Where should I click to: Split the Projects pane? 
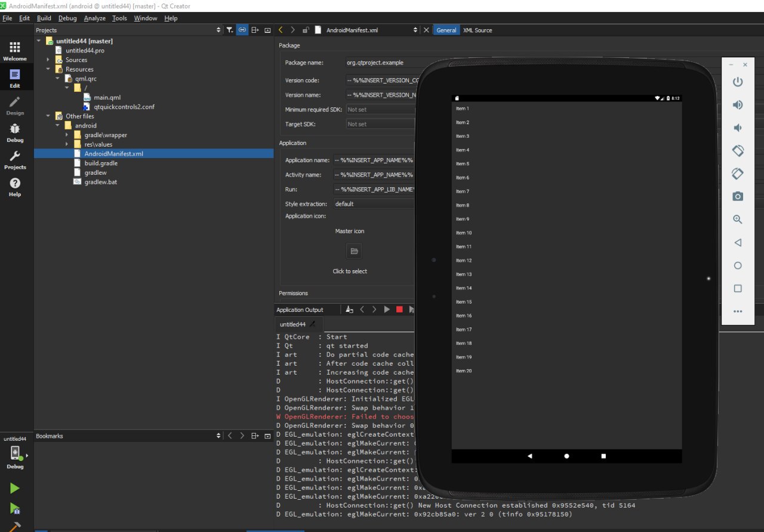pos(255,30)
